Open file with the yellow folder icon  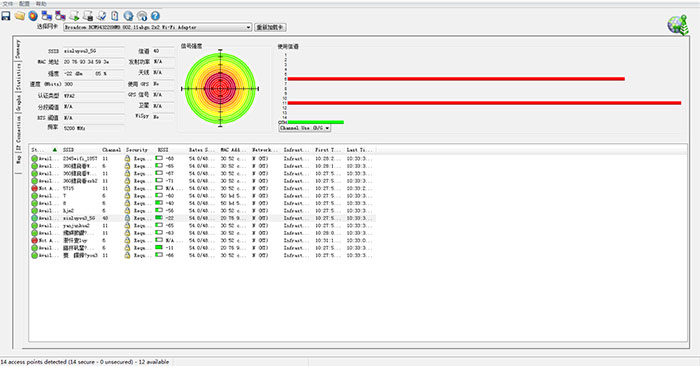click(20, 16)
